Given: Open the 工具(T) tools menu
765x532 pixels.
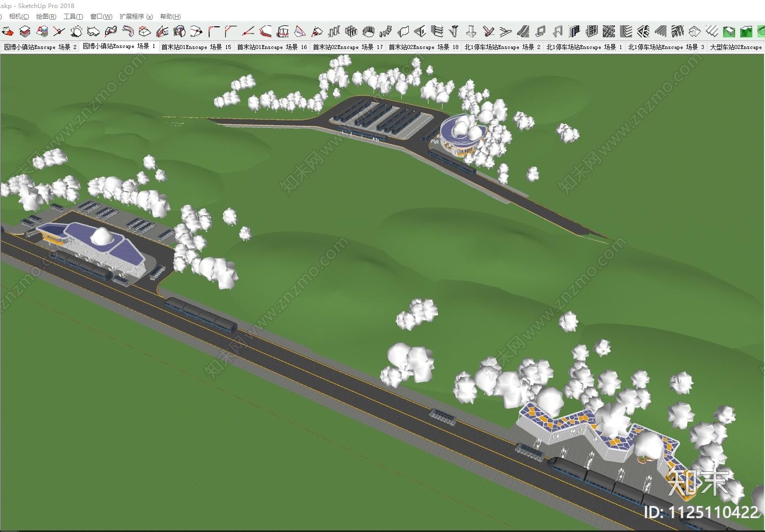Looking at the screenshot, I should pos(73,17).
